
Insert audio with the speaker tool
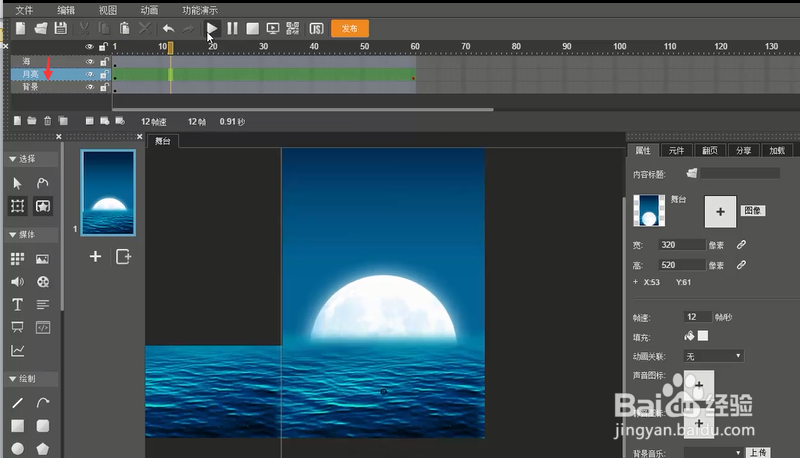pos(17,282)
